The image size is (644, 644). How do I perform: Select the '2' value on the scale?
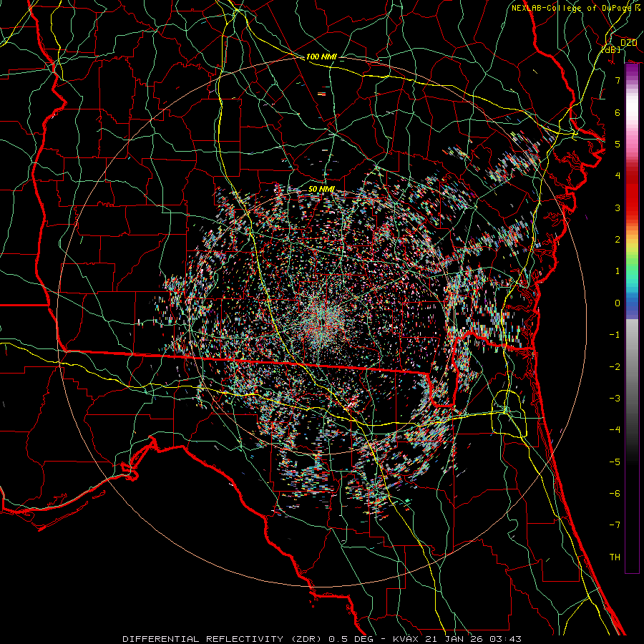(618, 240)
